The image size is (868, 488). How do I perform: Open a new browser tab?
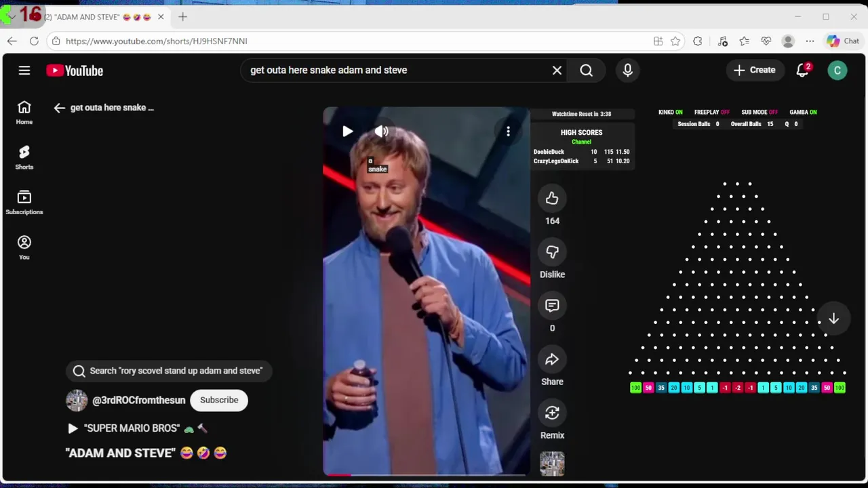click(x=182, y=17)
